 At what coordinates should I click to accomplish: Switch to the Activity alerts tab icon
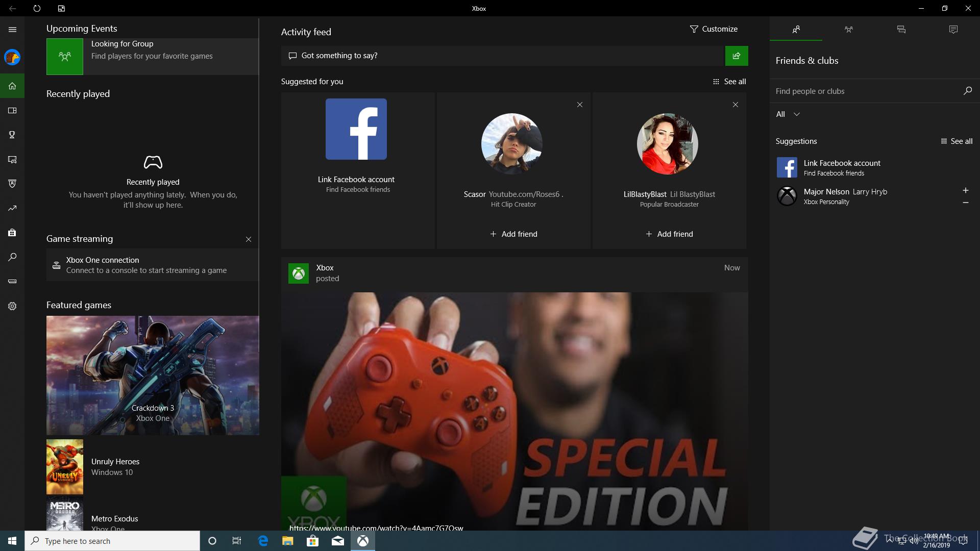tap(953, 30)
